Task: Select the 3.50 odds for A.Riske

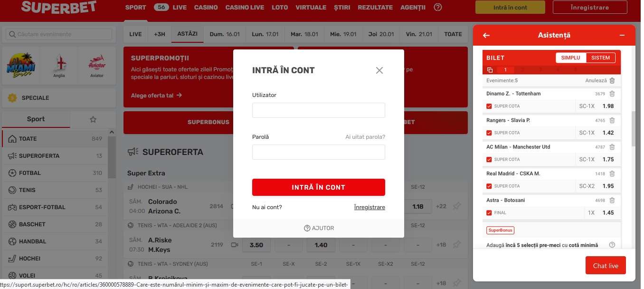Action: tap(256, 245)
